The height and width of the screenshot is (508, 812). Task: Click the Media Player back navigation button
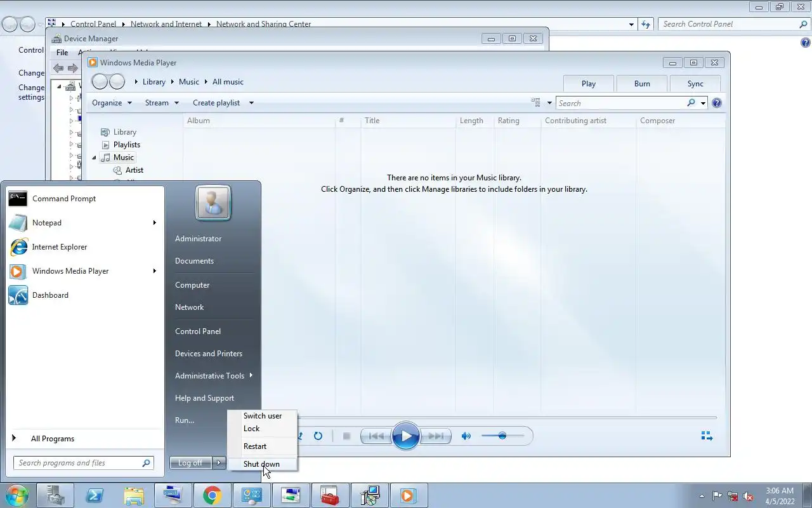[x=100, y=81]
